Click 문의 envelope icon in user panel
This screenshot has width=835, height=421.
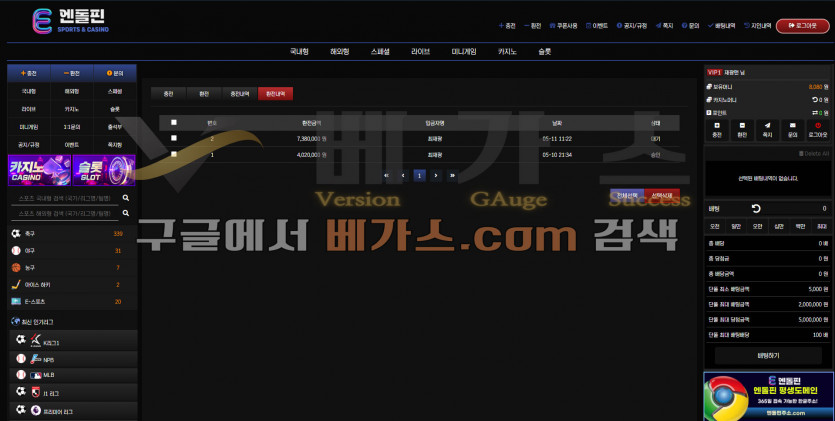[792, 130]
